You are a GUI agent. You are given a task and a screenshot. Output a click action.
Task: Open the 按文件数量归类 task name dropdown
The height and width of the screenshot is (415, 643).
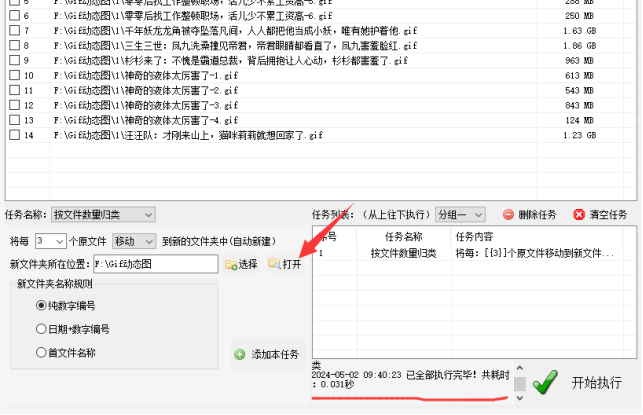point(103,214)
